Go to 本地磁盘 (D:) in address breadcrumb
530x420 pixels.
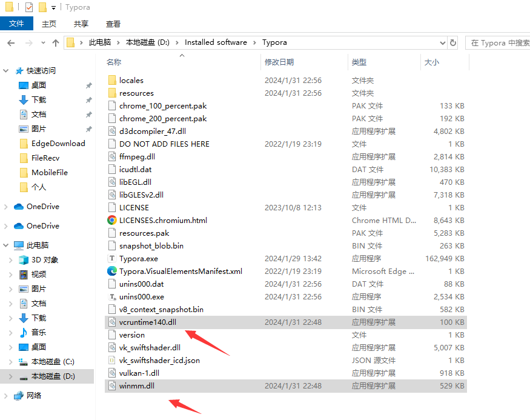coord(147,42)
